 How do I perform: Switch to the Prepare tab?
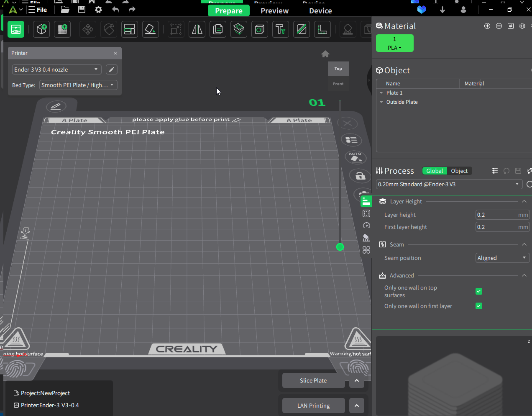click(x=229, y=10)
